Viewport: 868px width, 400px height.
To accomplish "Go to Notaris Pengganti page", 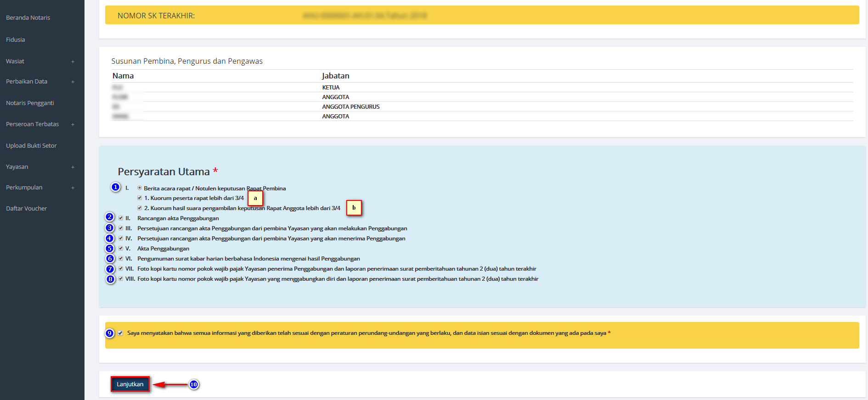I will coord(30,103).
